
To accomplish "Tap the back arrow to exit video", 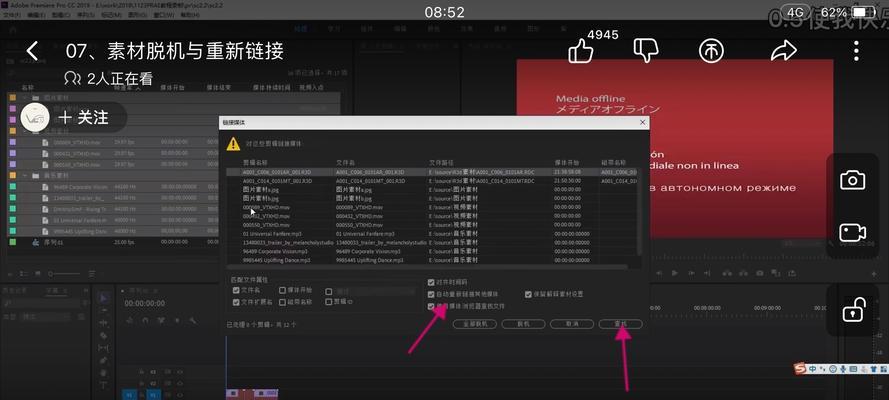I will [32, 51].
